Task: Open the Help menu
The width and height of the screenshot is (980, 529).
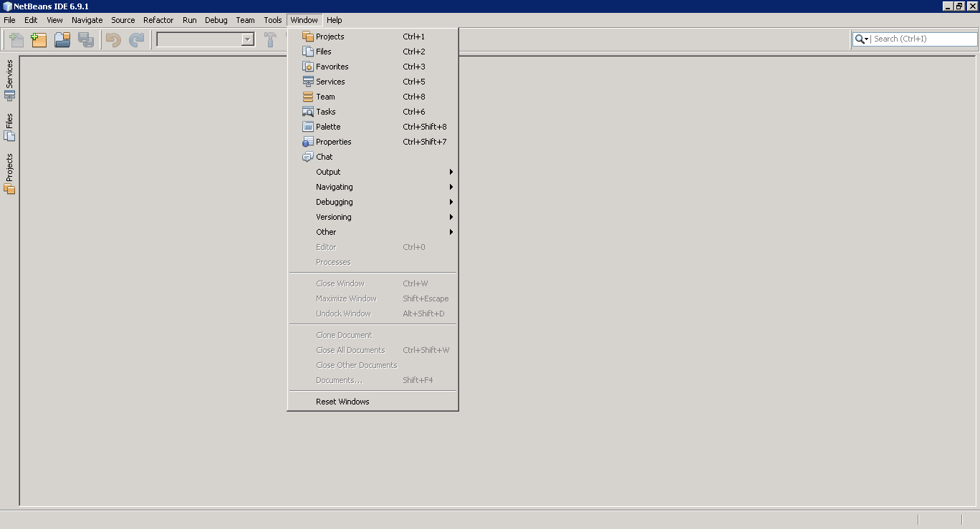Action: pyautogui.click(x=334, y=20)
